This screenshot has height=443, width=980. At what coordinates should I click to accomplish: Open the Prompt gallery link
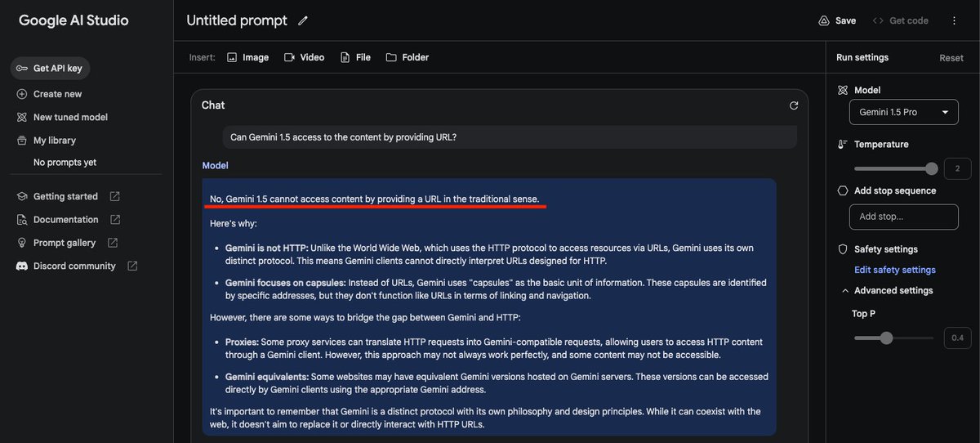pos(65,243)
